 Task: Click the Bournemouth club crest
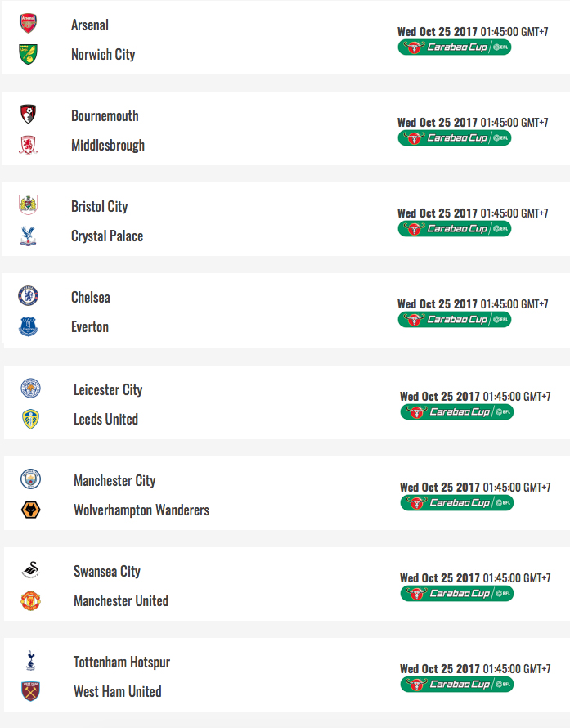pos(29,115)
